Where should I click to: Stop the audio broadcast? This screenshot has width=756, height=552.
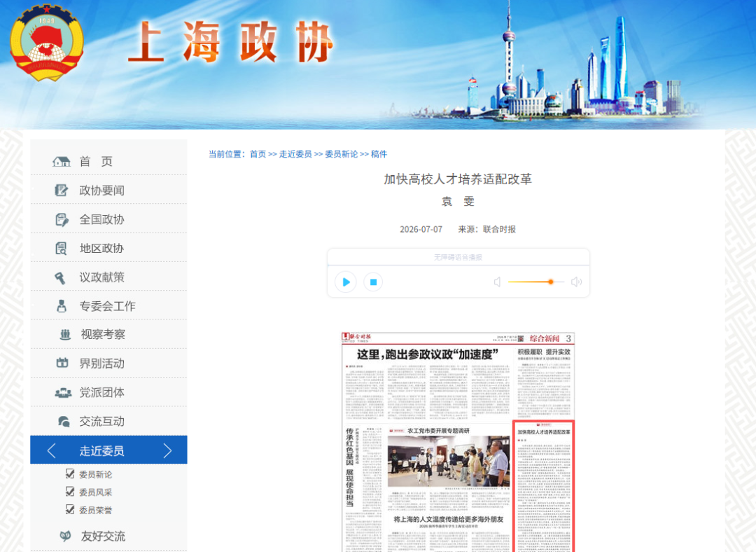click(372, 282)
